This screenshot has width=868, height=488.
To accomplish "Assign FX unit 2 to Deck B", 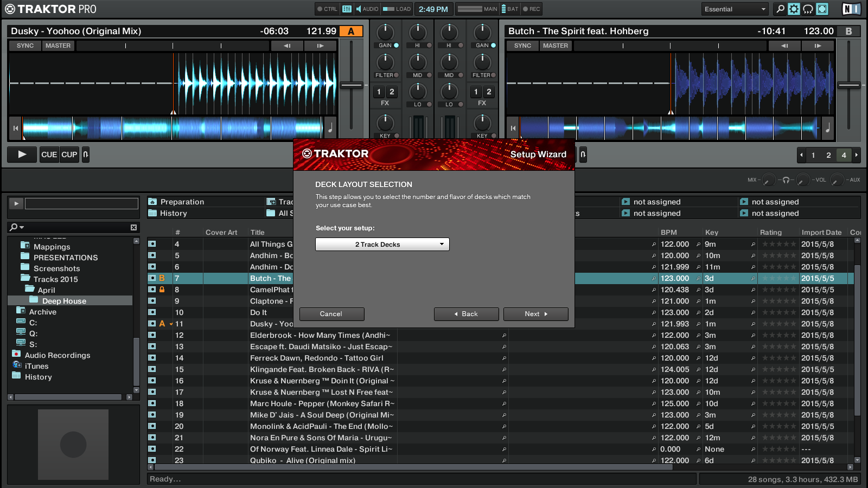I will pyautogui.click(x=489, y=92).
